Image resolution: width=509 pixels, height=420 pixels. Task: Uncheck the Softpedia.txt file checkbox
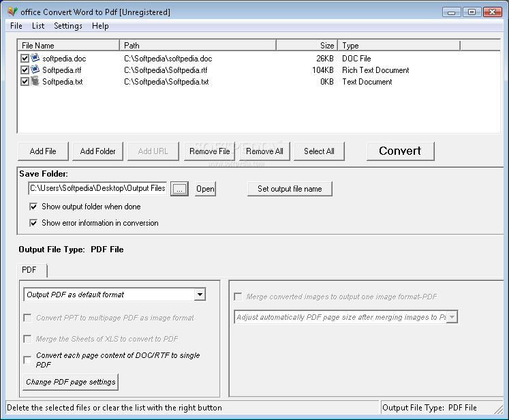point(25,82)
